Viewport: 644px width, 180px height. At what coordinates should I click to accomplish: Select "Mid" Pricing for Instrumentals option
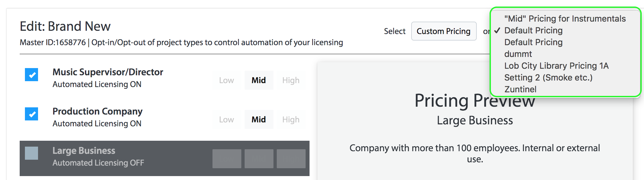(565, 19)
